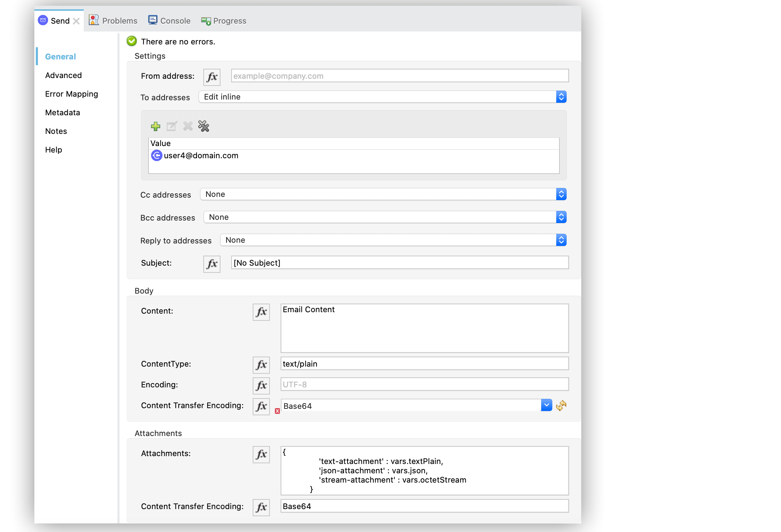The height and width of the screenshot is (532, 781).
Task: Toggle expression mode for the Encoding field
Action: coord(261,386)
